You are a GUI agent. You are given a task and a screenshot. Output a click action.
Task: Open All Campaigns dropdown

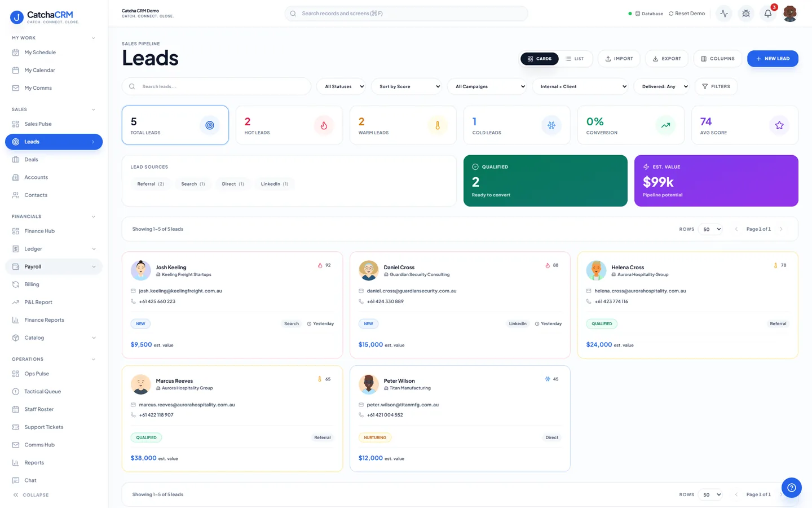(x=487, y=86)
